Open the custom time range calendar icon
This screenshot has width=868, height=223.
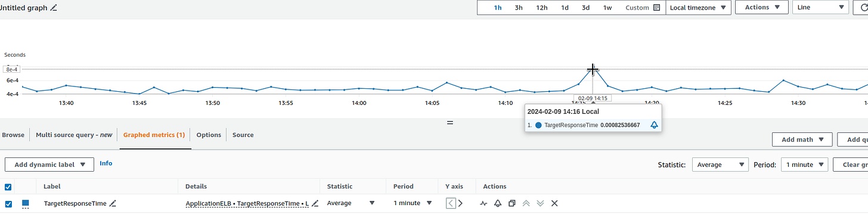point(657,8)
